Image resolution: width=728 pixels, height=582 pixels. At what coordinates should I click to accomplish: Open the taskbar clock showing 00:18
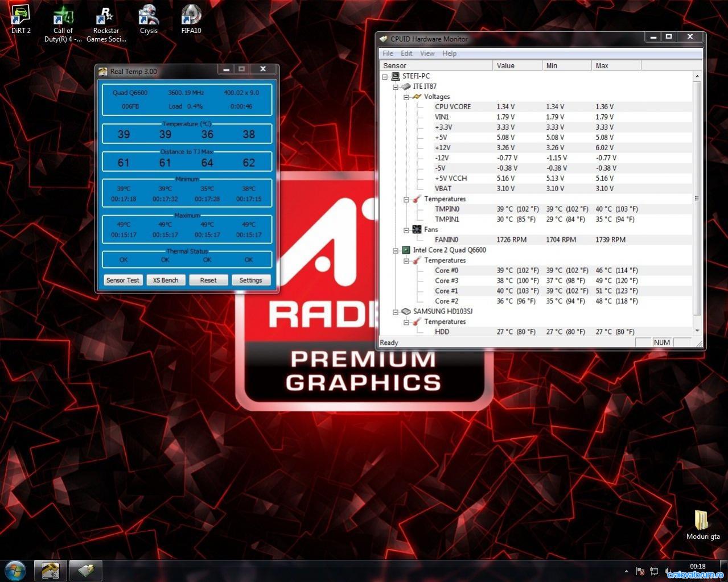click(x=697, y=566)
